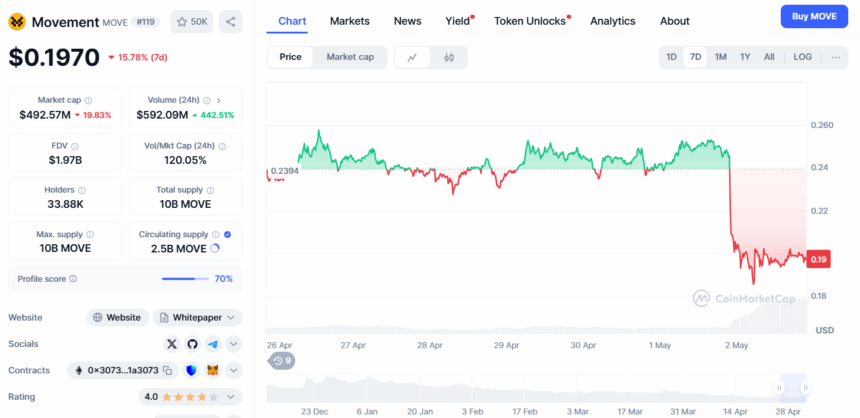Click the blue shield icon in Contracts
Viewport: 860px width, 418px height.
coord(190,370)
